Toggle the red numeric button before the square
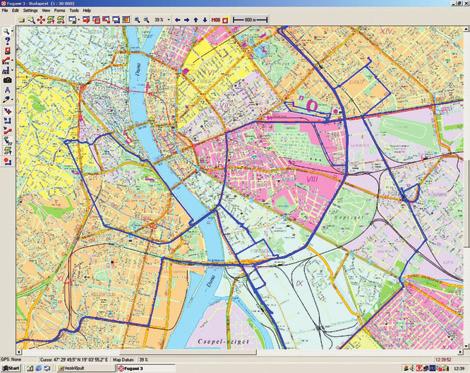 [216, 20]
